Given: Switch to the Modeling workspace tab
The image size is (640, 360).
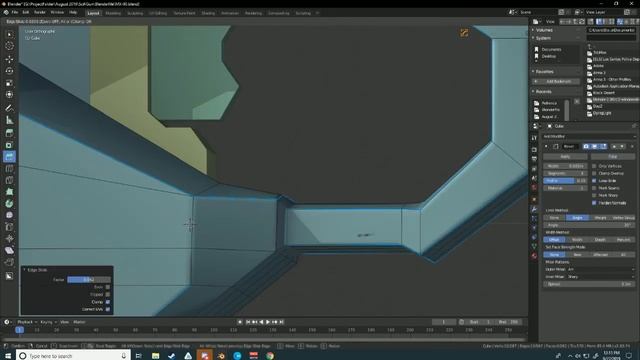Looking at the screenshot, I should coord(113,13).
